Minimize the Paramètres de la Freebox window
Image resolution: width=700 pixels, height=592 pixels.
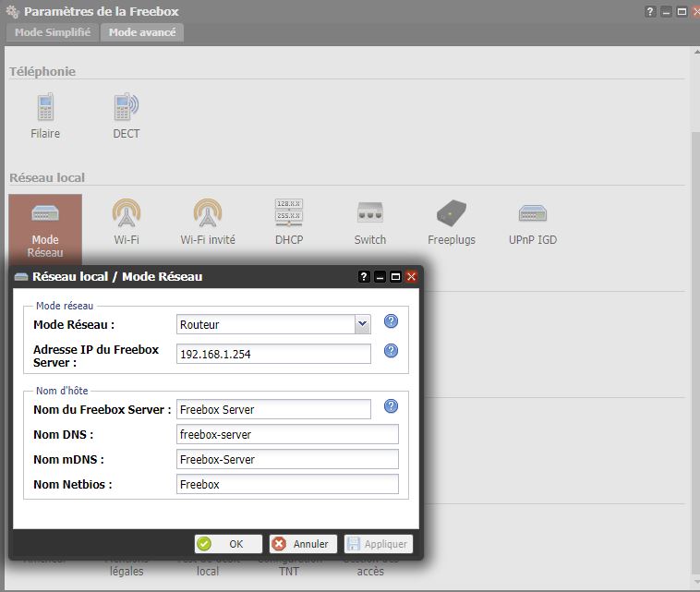(x=666, y=12)
